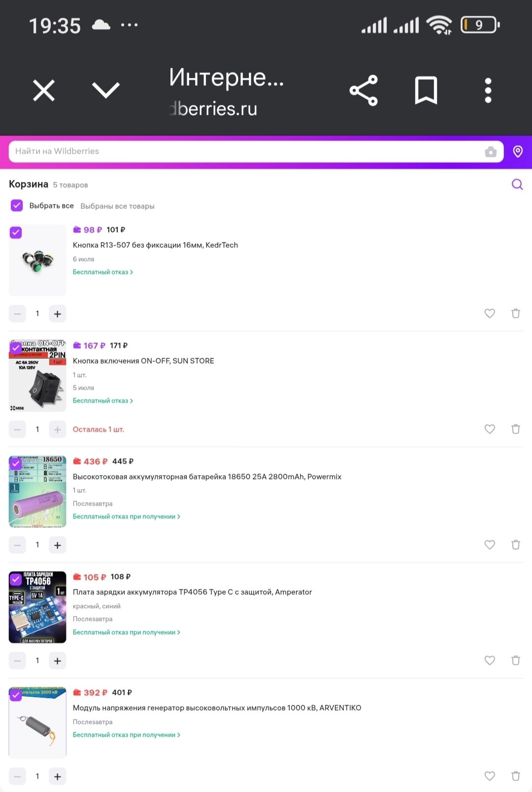Image resolution: width=532 pixels, height=792 pixels.
Task: Open camera image search in search bar
Action: (491, 151)
